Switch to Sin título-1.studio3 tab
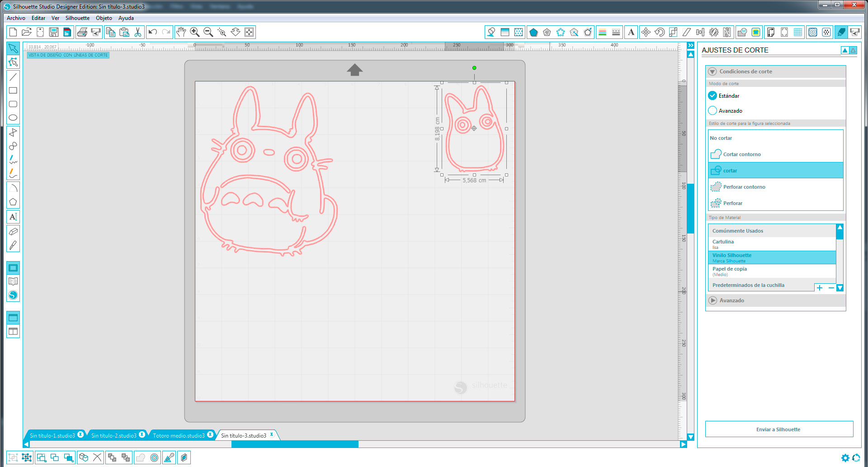868x467 pixels. click(x=52, y=435)
